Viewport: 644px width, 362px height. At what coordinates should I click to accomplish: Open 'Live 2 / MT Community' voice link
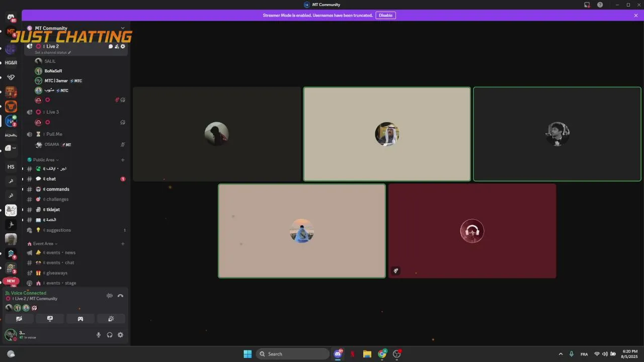click(x=35, y=299)
